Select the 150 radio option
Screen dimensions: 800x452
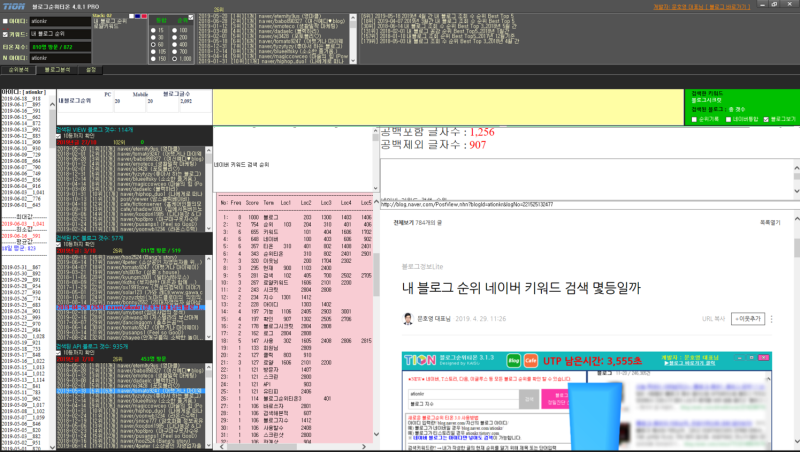click(153, 59)
